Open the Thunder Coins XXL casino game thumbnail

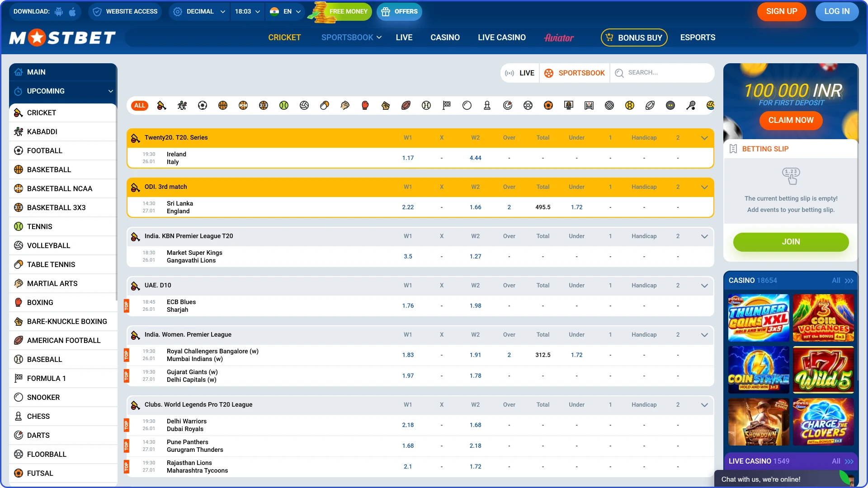coord(758,318)
